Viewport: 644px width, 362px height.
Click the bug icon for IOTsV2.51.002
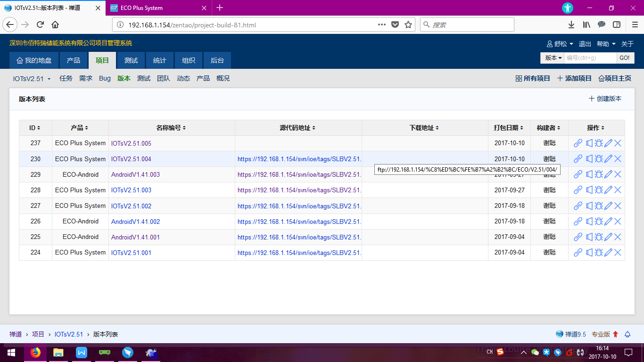coord(599,206)
